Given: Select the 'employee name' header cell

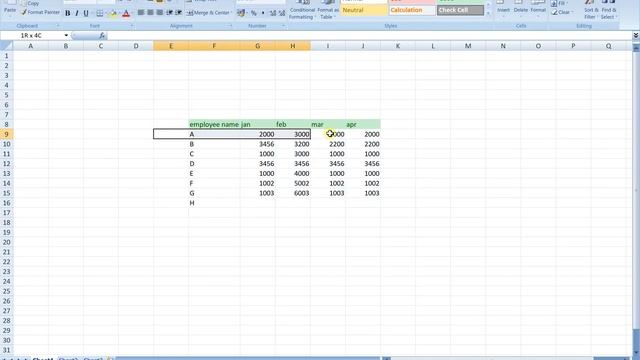Looking at the screenshot, I should (214, 124).
